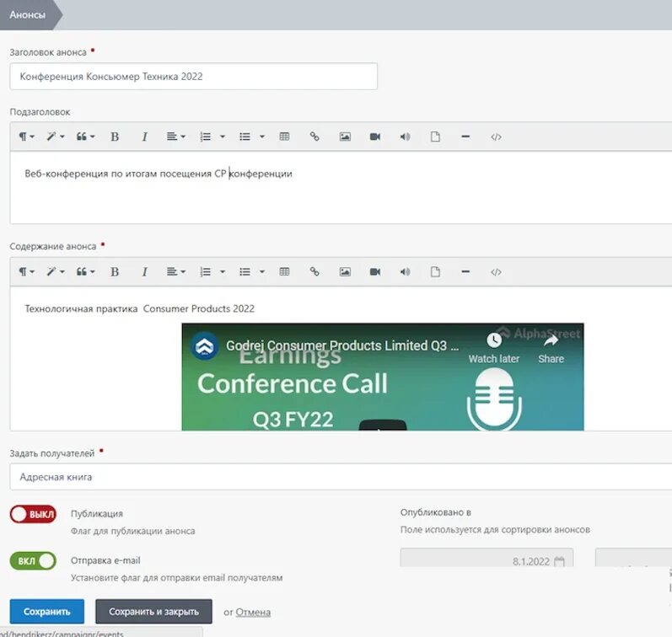Insert file in Подзаголовок toolbar
The image size is (672, 637).
[x=435, y=136]
